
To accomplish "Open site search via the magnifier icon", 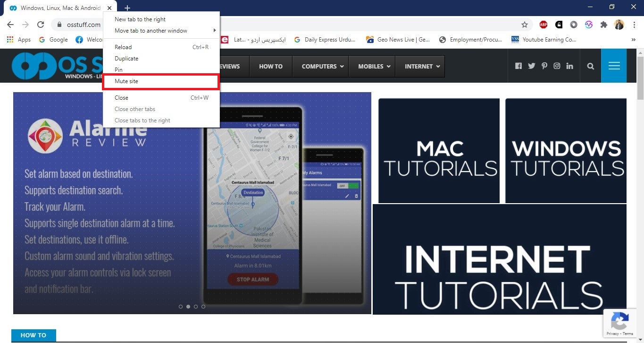I will coord(590,66).
